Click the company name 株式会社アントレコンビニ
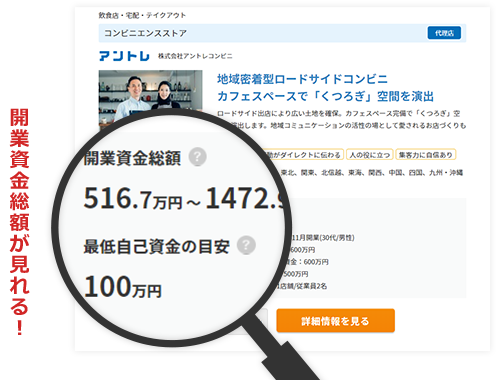Screen dimensions: 500x380 click(x=195, y=56)
